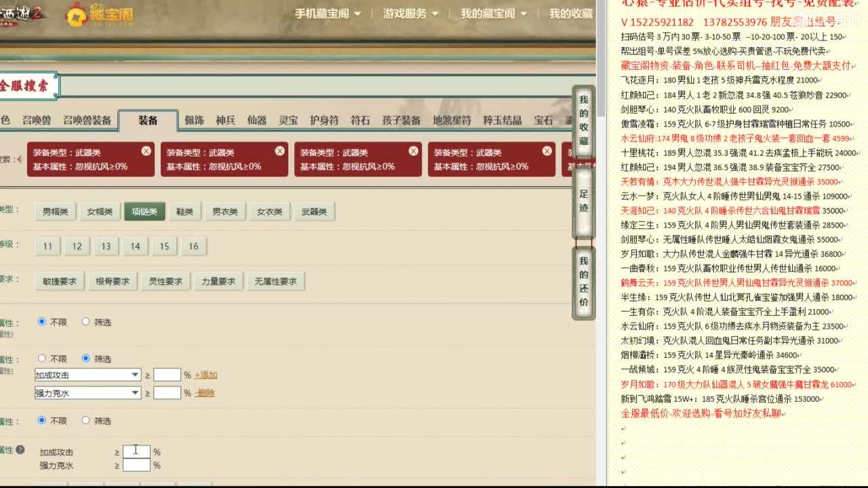Remove the first 武器类 filter via its X icon
The width and height of the screenshot is (868, 488).
tap(146, 151)
